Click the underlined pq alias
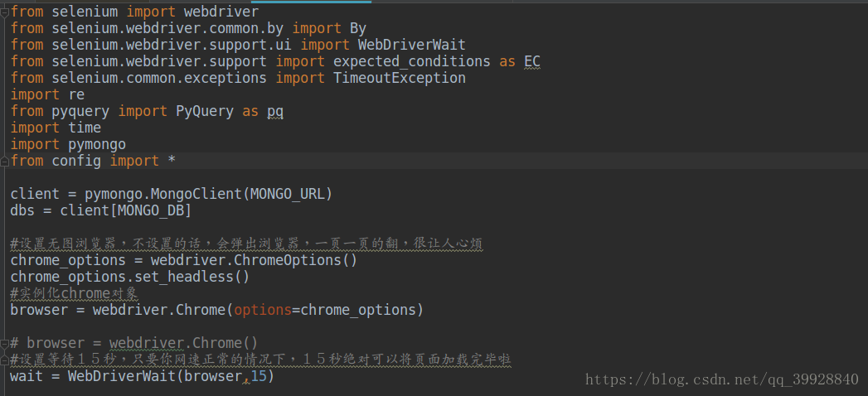Image resolution: width=868 pixels, height=396 pixels. pos(275,111)
